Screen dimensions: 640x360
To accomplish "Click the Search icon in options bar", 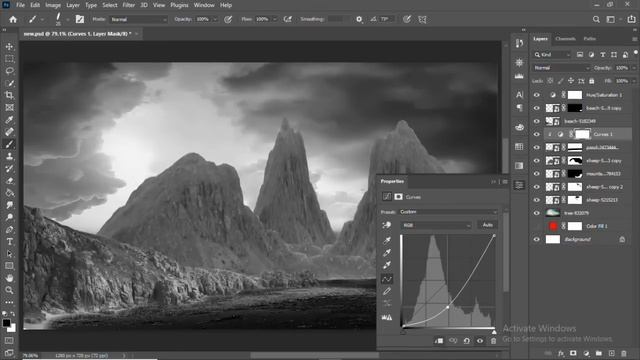I will coord(596,19).
